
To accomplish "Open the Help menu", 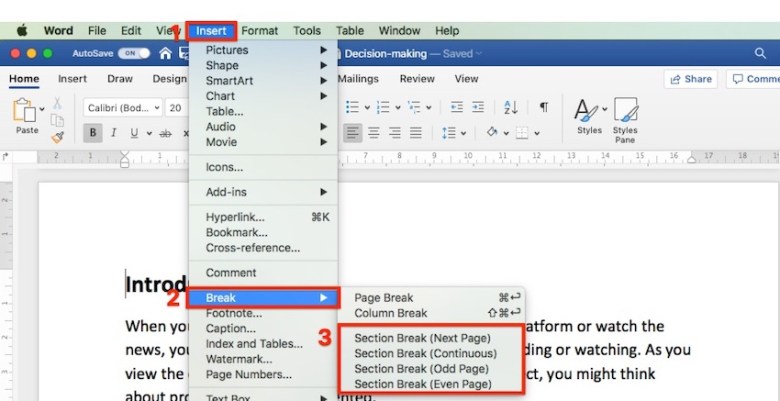I will tap(447, 31).
